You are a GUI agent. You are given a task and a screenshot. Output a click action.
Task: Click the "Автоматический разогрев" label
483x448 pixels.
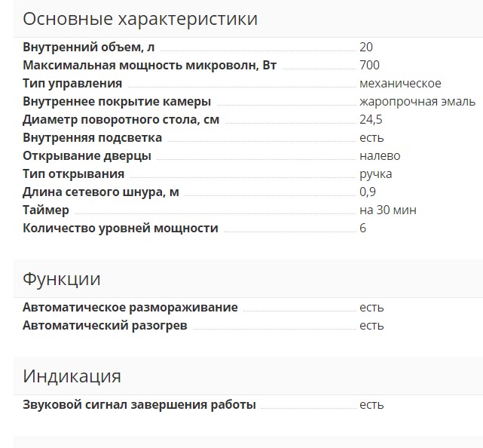pos(105,326)
